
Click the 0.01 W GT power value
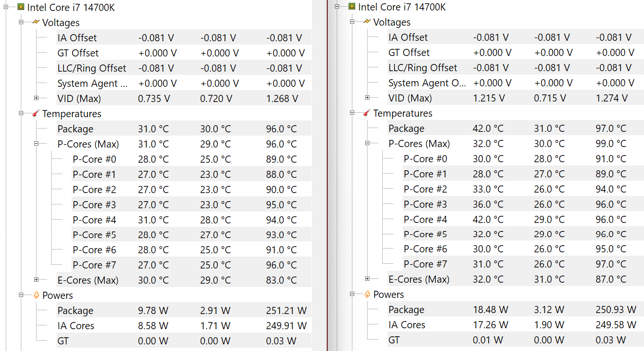(x=488, y=340)
